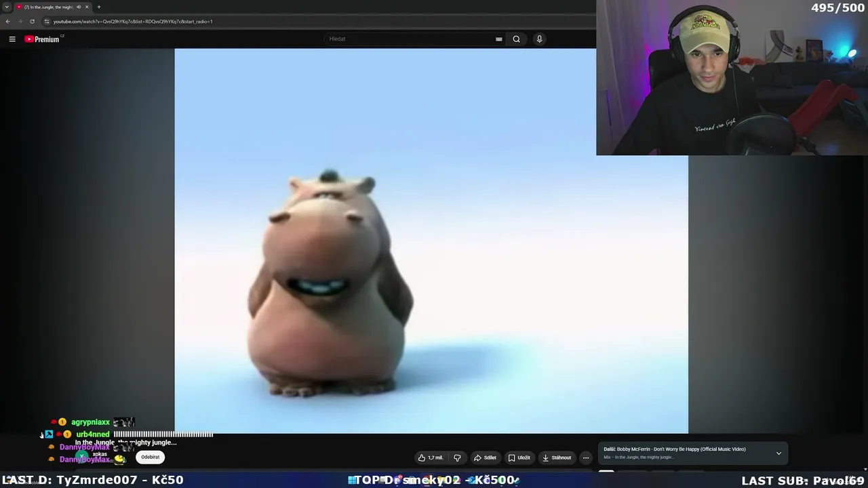Like the video with 1,7 mil. likes
Screen dimensions: 868x488
click(x=431, y=457)
